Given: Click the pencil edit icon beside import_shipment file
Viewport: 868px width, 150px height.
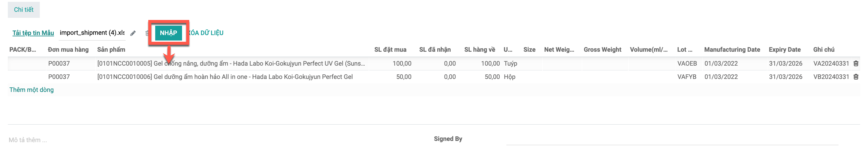Looking at the screenshot, I should (133, 33).
